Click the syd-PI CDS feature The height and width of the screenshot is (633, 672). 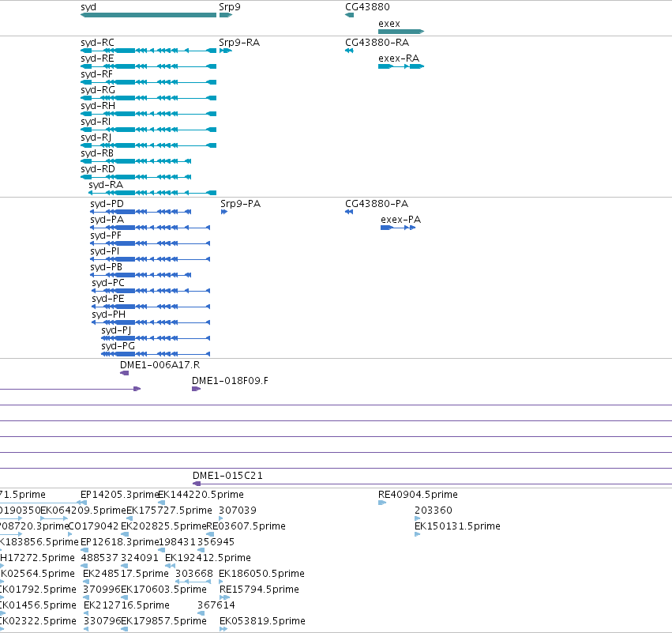(150, 259)
